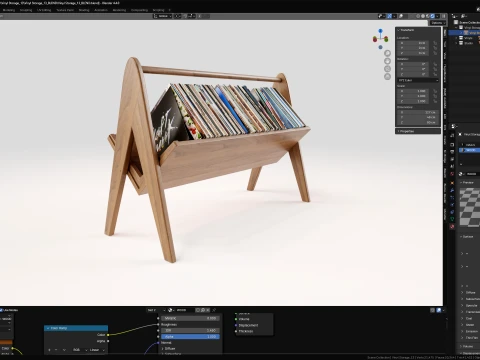Click the brown color swatch in node editor
The width and height of the screenshot is (480, 360).
[x=6, y=342]
